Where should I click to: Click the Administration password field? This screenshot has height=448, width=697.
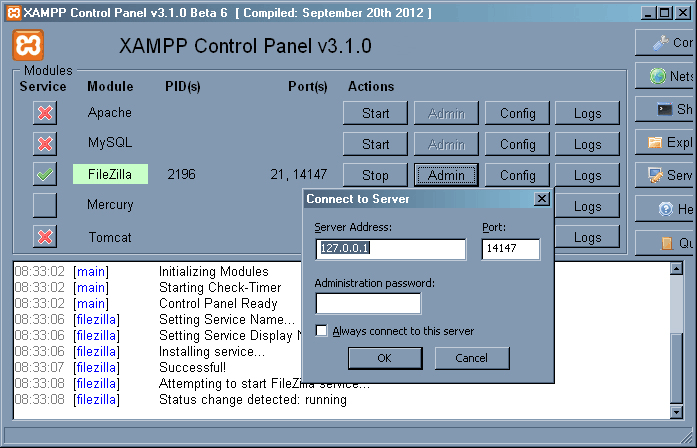point(368,303)
